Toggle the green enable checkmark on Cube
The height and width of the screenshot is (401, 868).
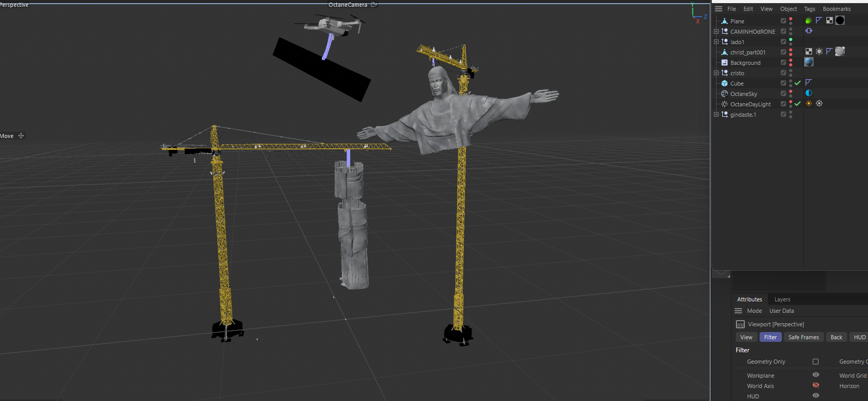click(x=797, y=83)
